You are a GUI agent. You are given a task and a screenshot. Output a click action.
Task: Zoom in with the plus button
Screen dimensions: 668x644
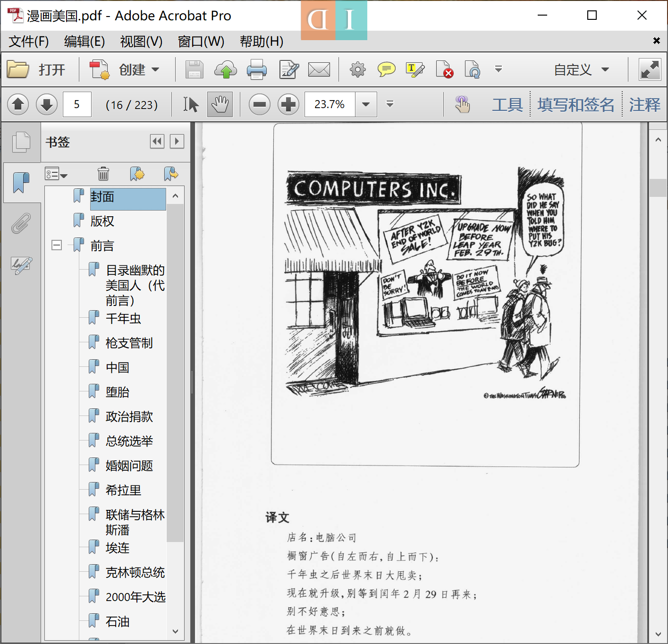click(288, 104)
